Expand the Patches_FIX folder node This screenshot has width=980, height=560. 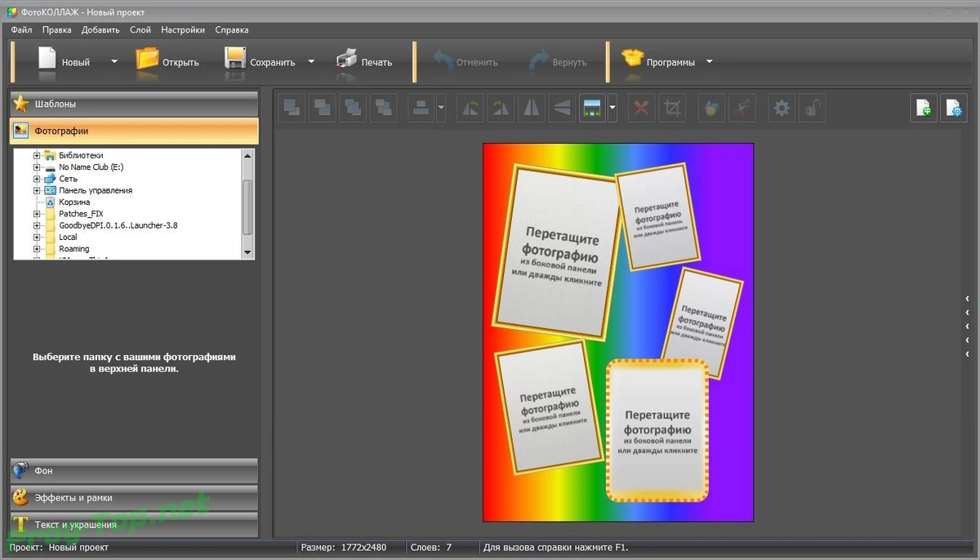pos(37,214)
